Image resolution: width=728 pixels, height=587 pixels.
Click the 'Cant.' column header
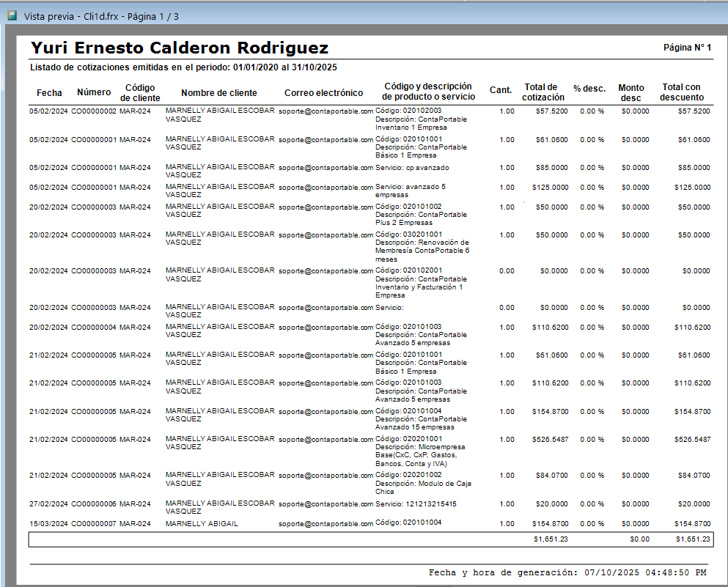(x=501, y=90)
